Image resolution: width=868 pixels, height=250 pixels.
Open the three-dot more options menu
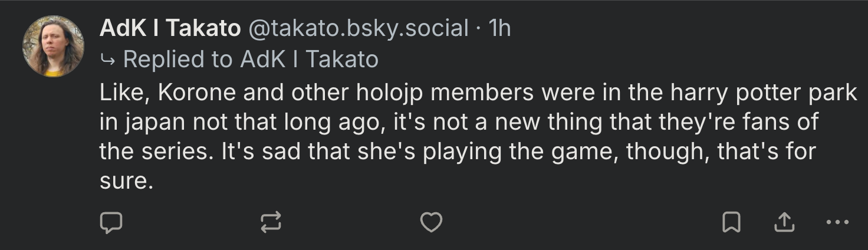[837, 222]
